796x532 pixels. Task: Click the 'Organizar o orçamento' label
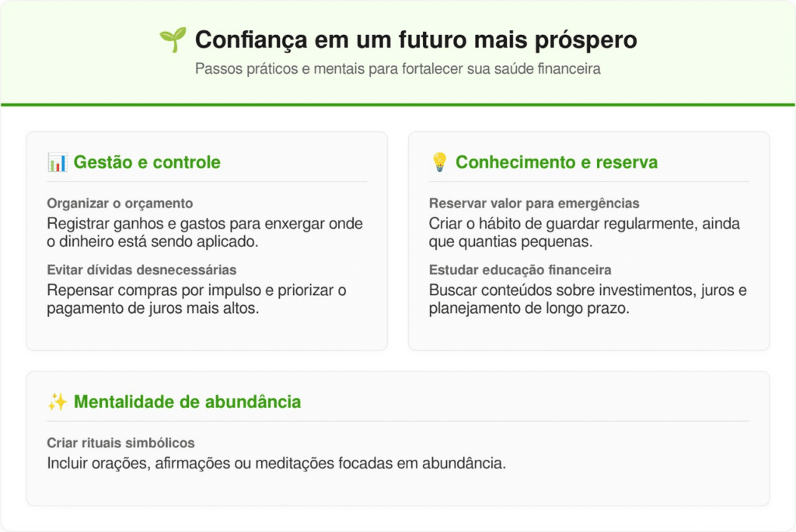pos(120,203)
